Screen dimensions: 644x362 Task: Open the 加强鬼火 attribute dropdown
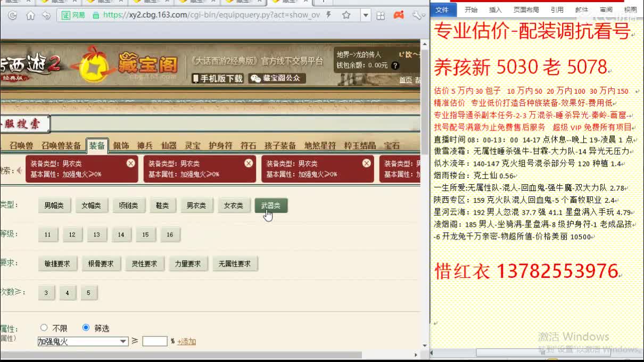pos(83,341)
